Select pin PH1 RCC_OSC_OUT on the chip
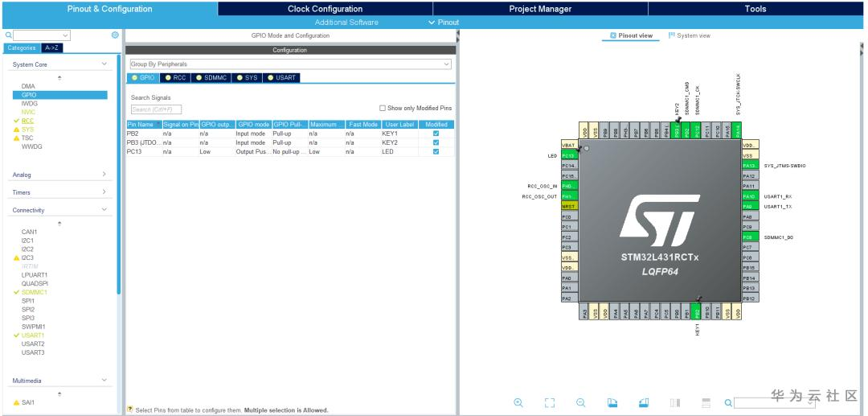Viewport: 868px width, 416px height. tap(570, 196)
